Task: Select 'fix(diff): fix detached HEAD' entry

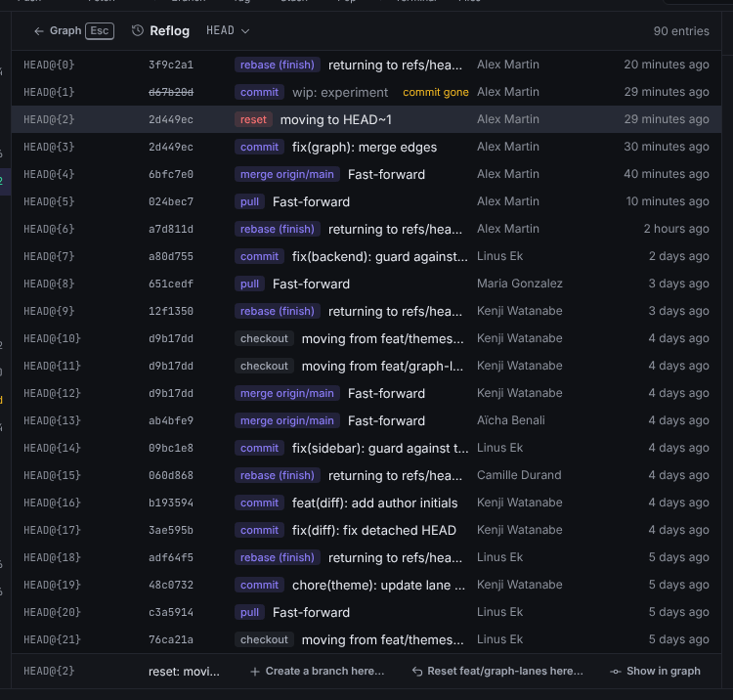Action: [374, 530]
